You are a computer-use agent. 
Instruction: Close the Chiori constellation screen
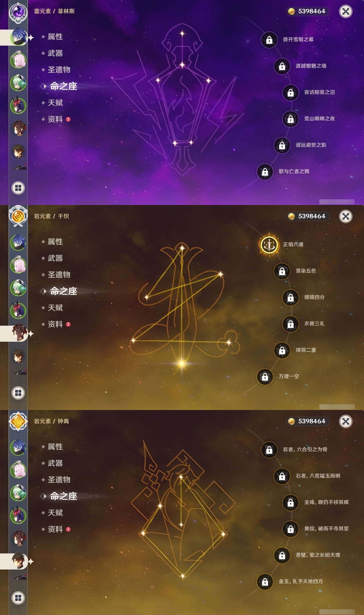coord(346,216)
